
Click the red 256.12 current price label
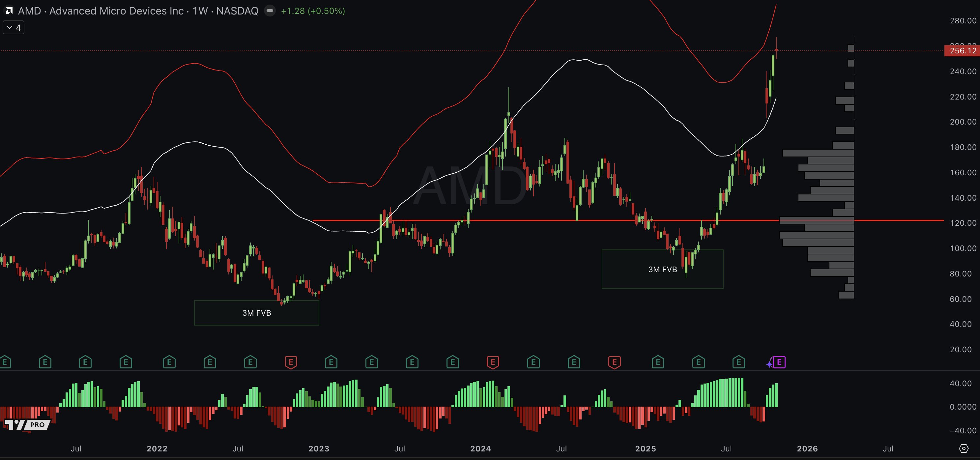click(x=962, y=51)
